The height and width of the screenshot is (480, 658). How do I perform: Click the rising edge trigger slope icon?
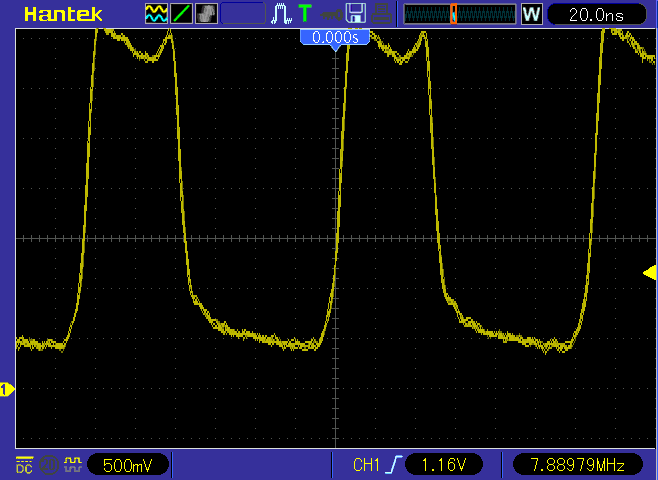(395, 464)
